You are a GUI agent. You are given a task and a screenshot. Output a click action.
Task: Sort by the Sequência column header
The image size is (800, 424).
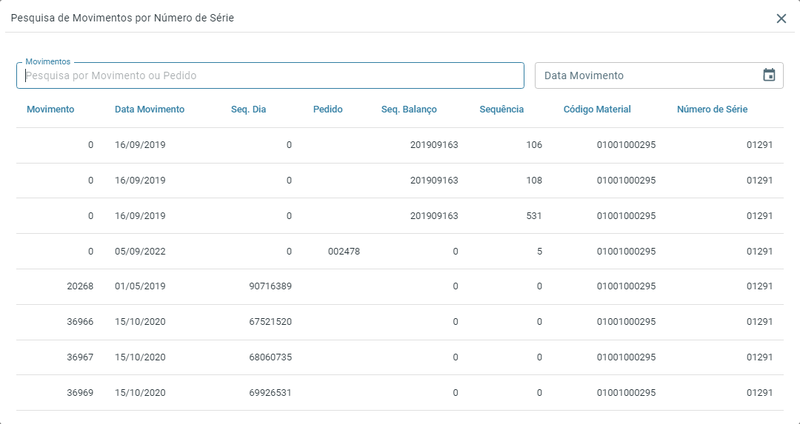[x=502, y=109]
